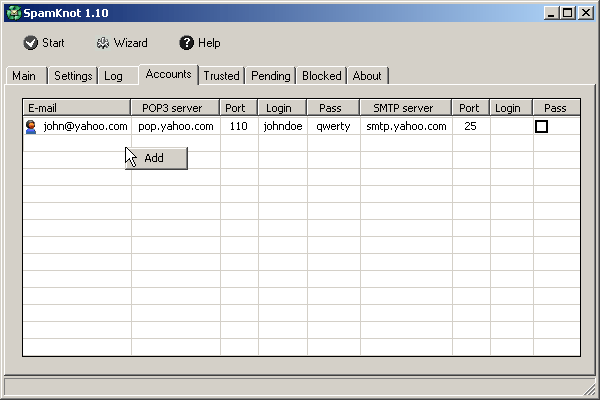Image resolution: width=600 pixels, height=400 pixels.
Task: Minimize the SpamKnot window
Action: point(551,13)
